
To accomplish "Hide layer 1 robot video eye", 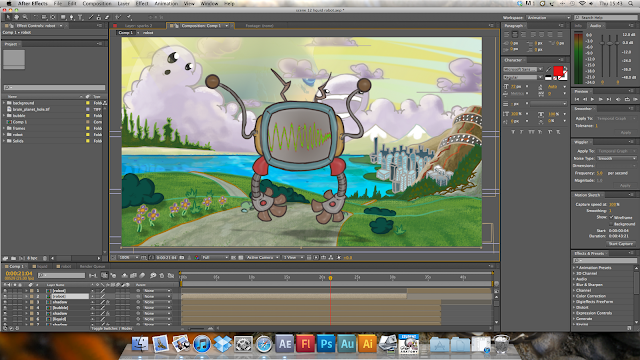I will click(5, 291).
